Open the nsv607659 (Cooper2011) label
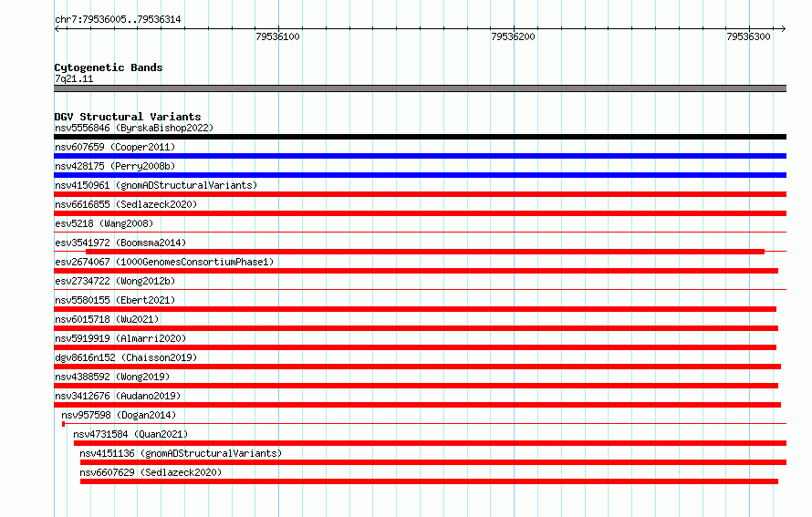This screenshot has width=812, height=517. coord(115,147)
